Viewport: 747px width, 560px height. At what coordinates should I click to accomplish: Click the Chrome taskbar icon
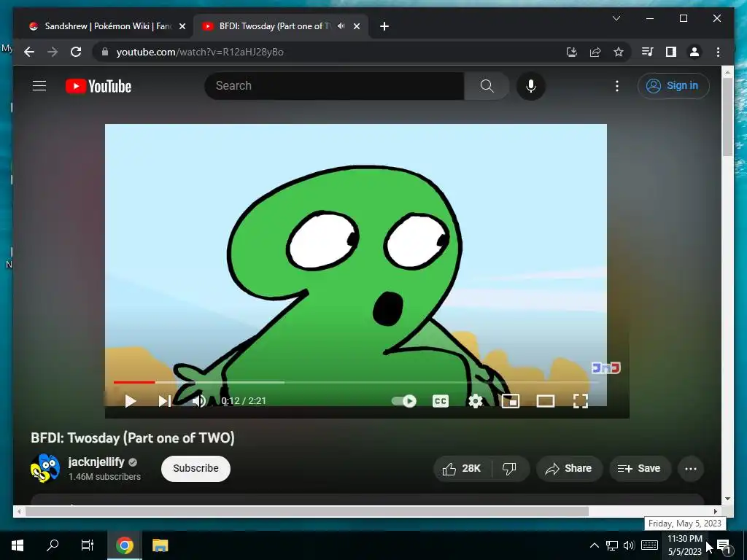pyautogui.click(x=124, y=545)
